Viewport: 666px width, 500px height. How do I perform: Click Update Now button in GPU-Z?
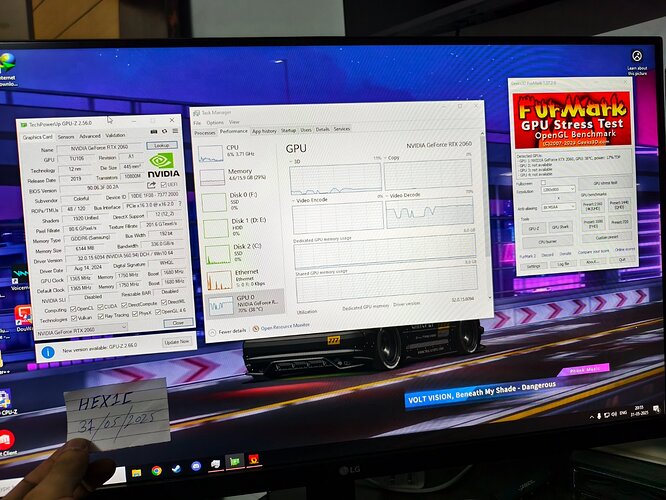click(x=177, y=342)
